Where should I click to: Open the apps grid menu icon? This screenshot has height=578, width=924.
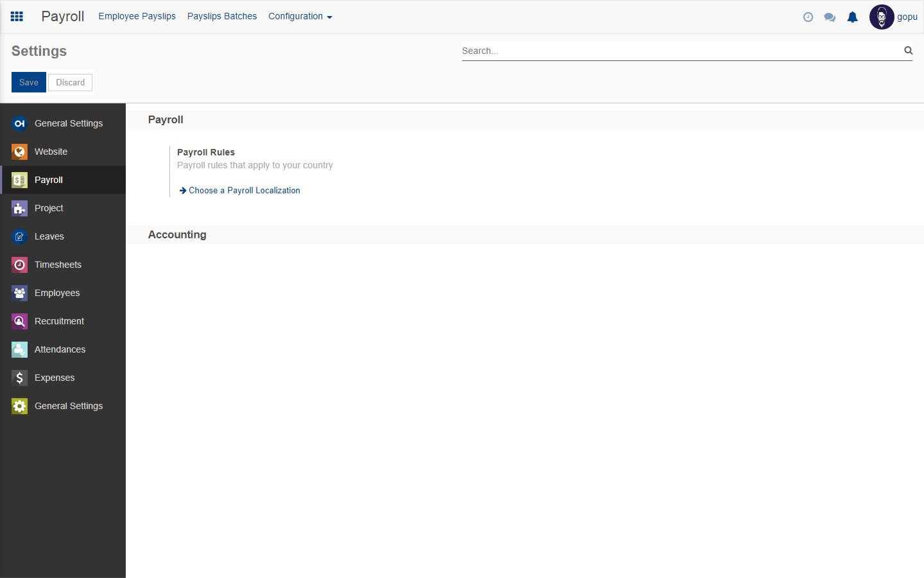tap(17, 17)
